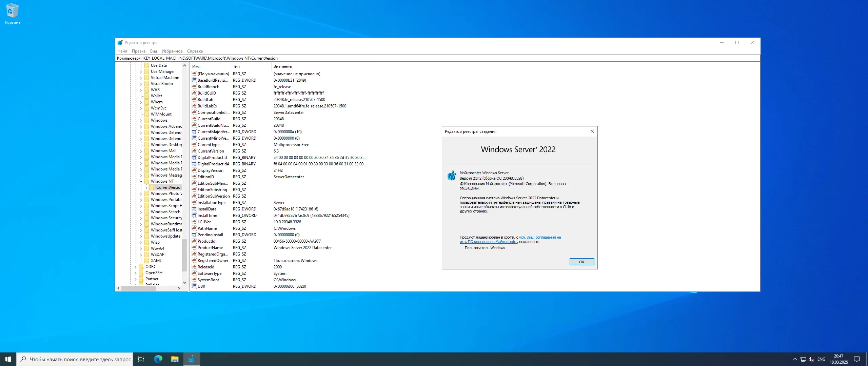This screenshot has height=366, width=868.
Task: Open the notification center icon
Action: [857, 359]
